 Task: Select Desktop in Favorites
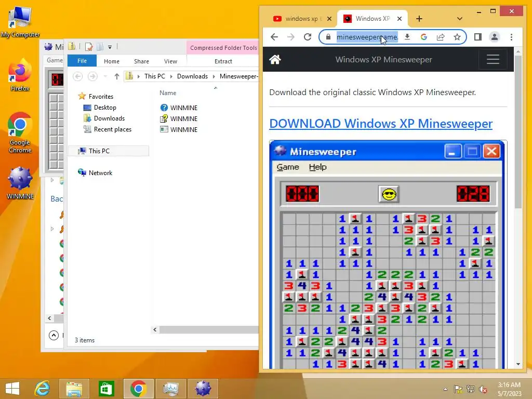click(99, 108)
